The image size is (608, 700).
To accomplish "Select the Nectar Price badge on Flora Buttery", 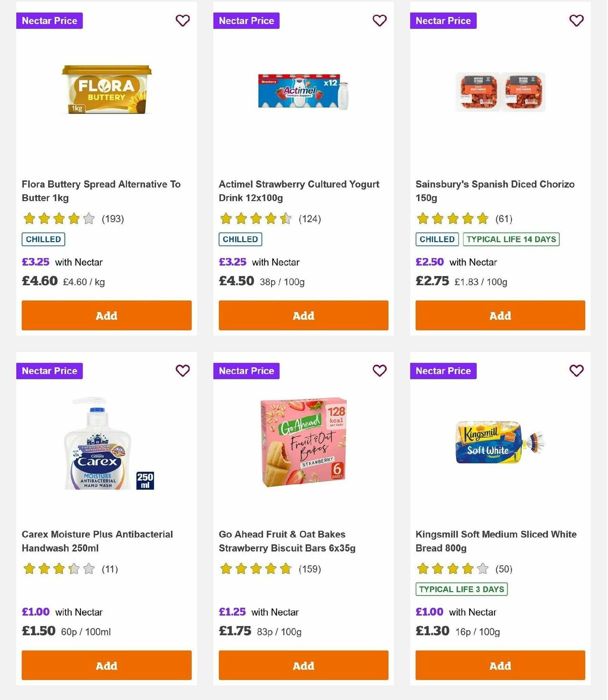I will [49, 21].
